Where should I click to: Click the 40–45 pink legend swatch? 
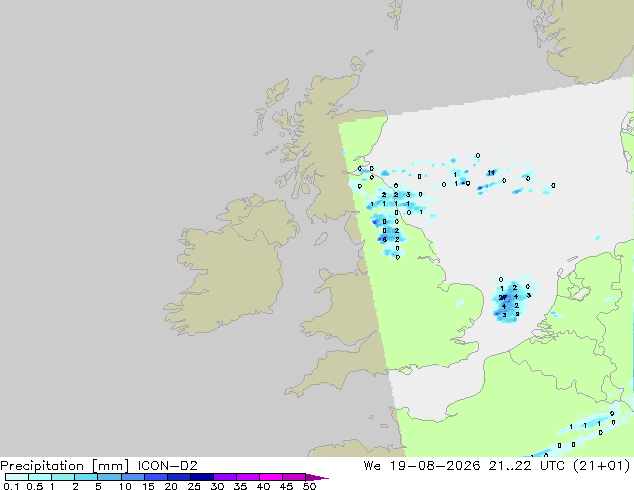tap(271, 477)
